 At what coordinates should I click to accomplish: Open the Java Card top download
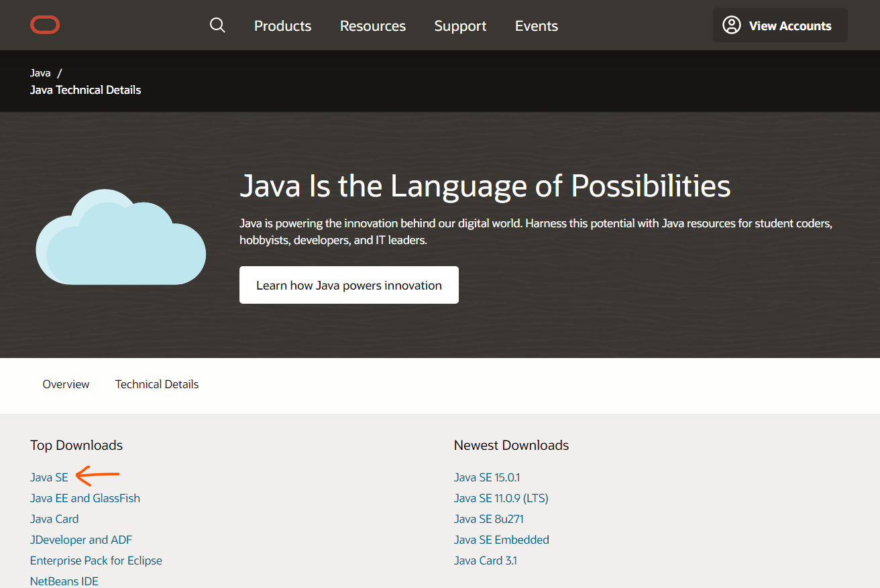(54, 519)
